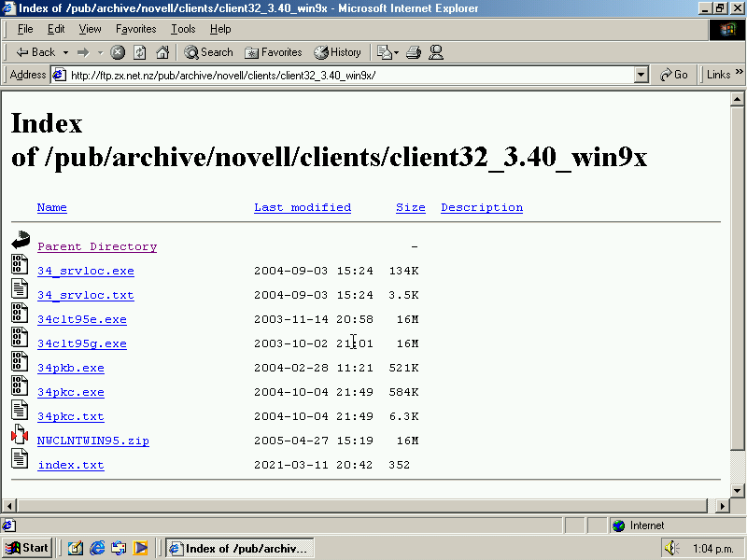Image resolution: width=747 pixels, height=560 pixels.
Task: Click the binary icon beside 34pkc.exe
Action: pos(20,385)
